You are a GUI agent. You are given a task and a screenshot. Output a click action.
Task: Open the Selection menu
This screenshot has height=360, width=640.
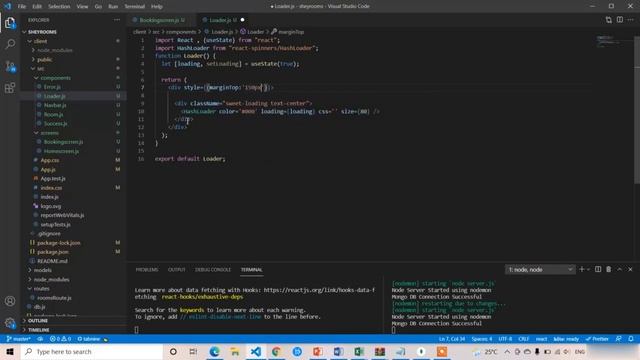(59, 6)
